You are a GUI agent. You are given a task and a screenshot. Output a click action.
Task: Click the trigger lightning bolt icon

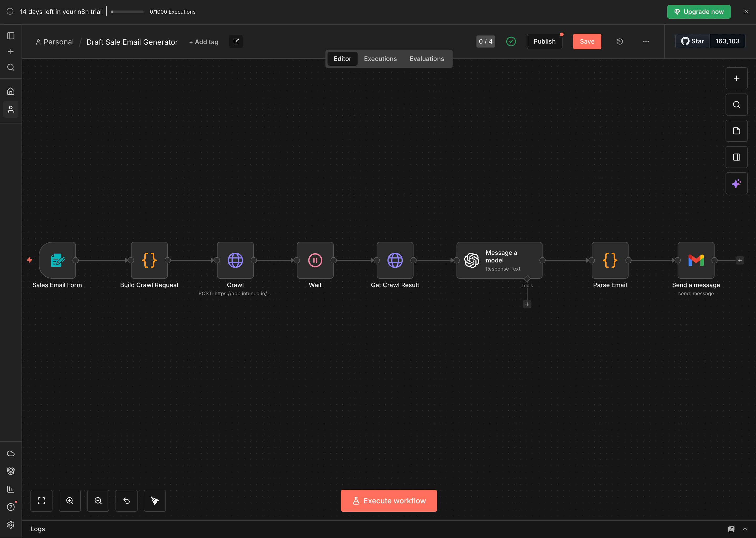coord(29,260)
